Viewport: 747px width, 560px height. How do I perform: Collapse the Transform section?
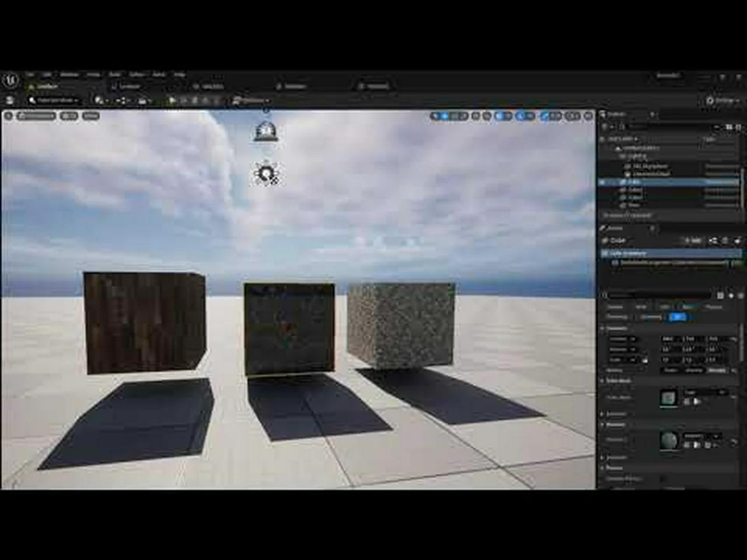tap(603, 328)
